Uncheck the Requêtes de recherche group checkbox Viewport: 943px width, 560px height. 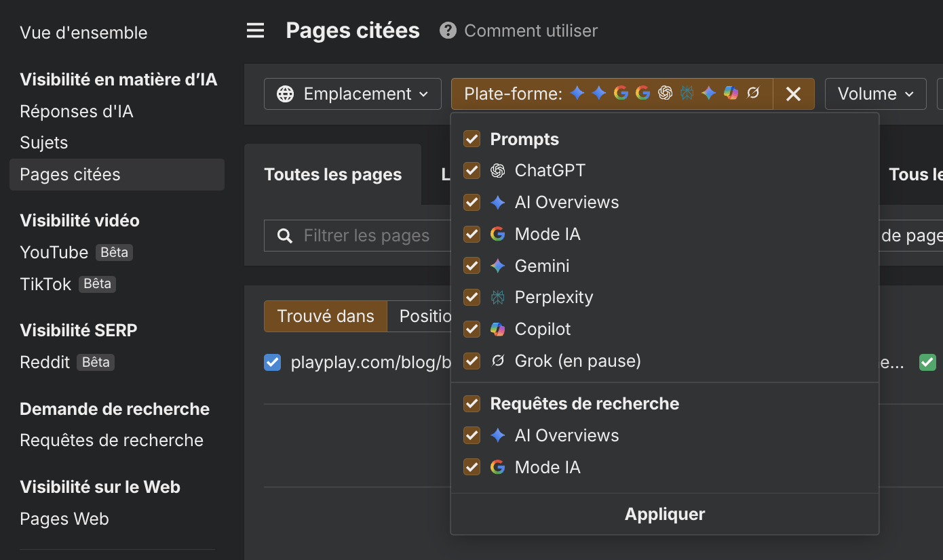click(x=471, y=403)
